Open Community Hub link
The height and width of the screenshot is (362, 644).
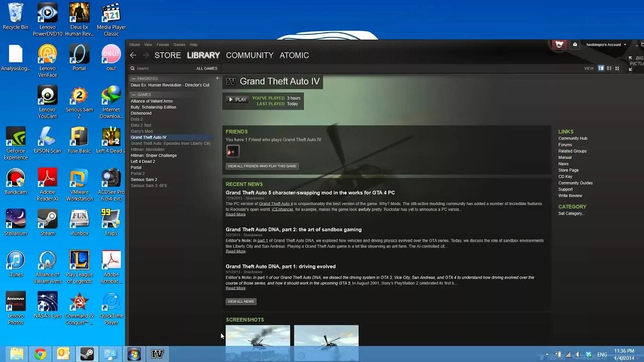click(573, 138)
